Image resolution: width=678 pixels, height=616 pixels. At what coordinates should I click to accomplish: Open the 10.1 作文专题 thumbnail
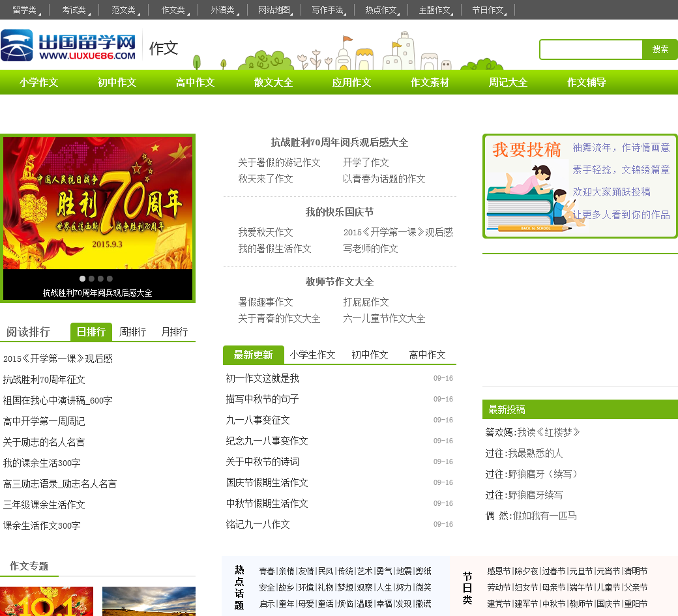point(47,601)
